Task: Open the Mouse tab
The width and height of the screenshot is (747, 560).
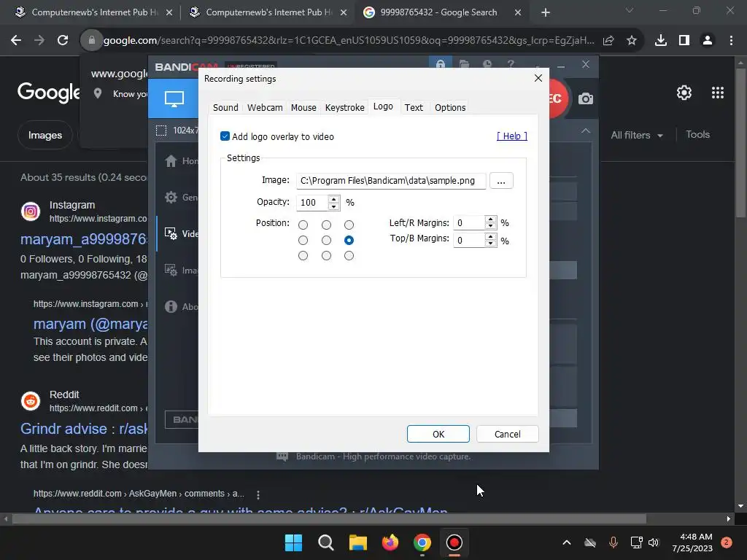Action: click(x=303, y=108)
